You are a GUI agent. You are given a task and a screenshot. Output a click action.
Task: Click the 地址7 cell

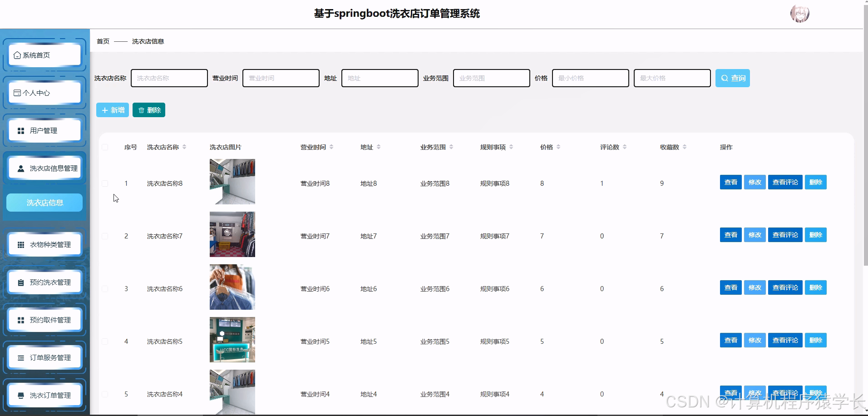pos(369,236)
